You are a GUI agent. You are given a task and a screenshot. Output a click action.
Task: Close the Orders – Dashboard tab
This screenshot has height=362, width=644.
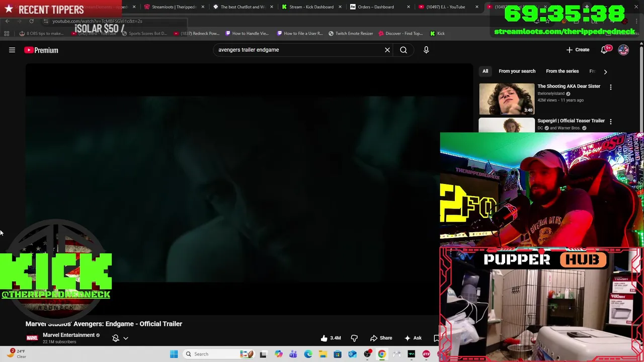[x=409, y=7]
